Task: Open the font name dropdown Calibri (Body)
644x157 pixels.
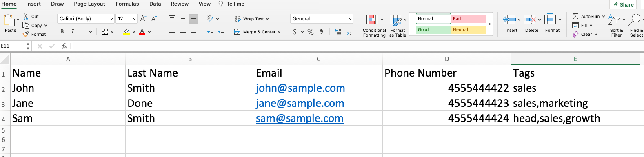Action: click(x=86, y=19)
